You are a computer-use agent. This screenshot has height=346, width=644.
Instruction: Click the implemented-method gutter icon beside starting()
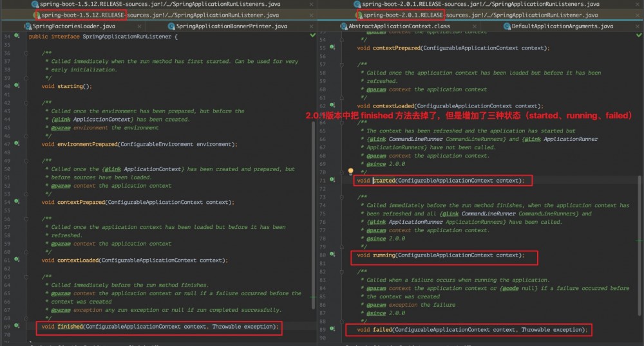click(x=17, y=86)
